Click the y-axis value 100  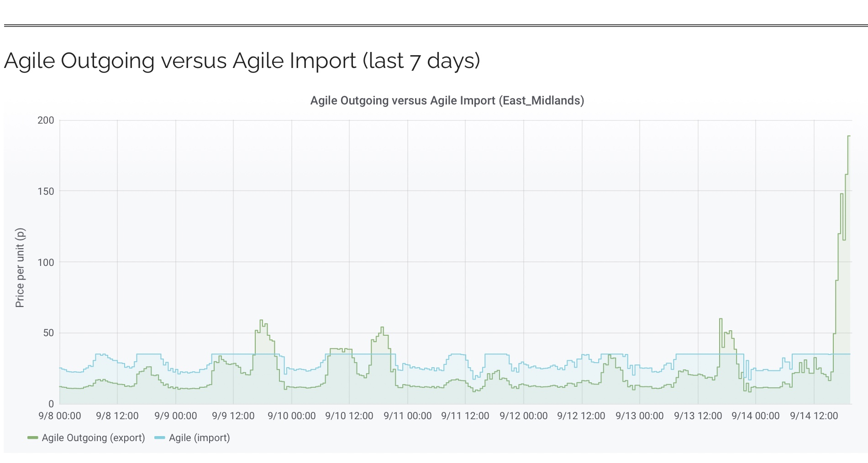46,262
